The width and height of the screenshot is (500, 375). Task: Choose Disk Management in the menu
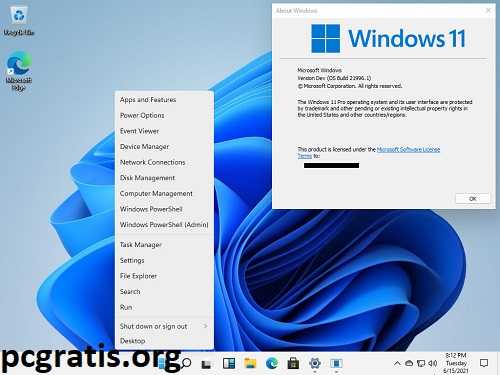pos(165,178)
